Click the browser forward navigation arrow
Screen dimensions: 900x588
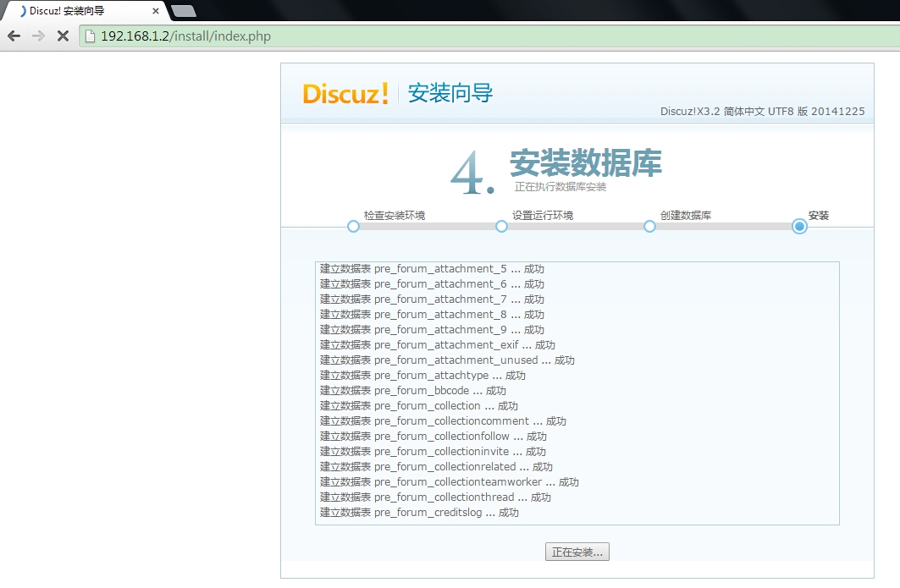click(37, 36)
